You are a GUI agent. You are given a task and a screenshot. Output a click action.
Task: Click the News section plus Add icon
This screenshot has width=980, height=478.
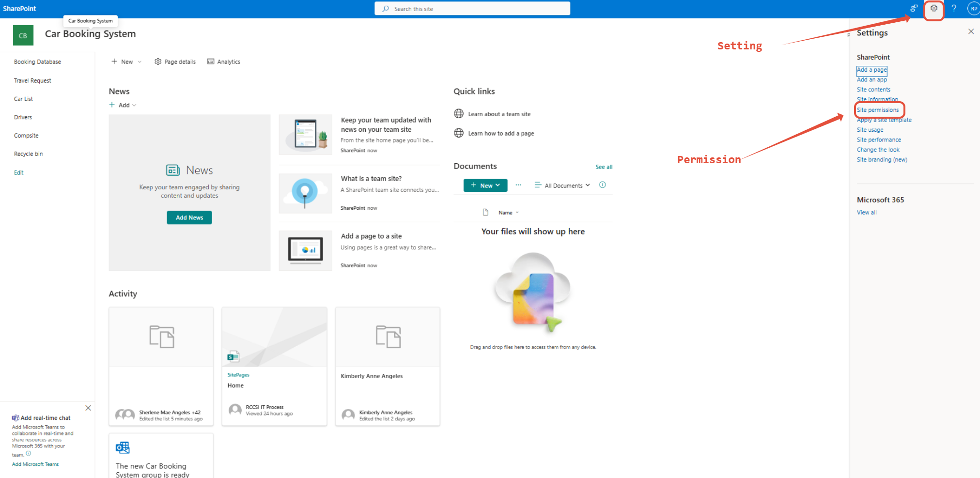tap(112, 105)
